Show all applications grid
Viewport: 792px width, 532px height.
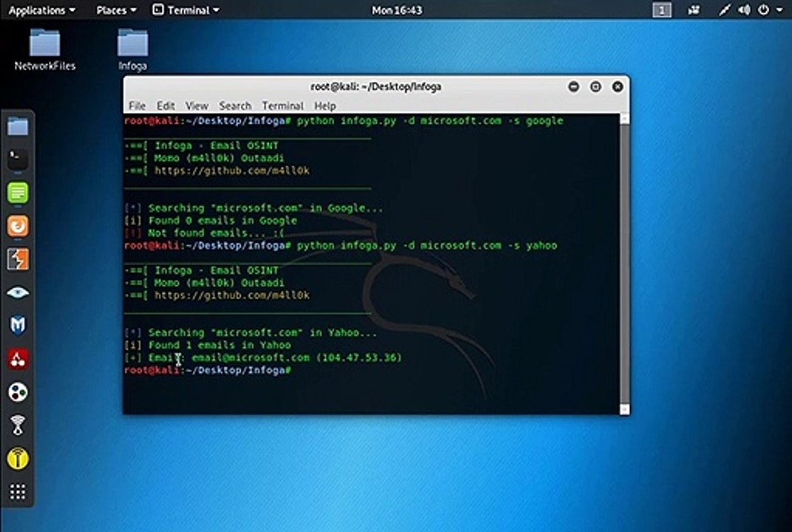18,491
